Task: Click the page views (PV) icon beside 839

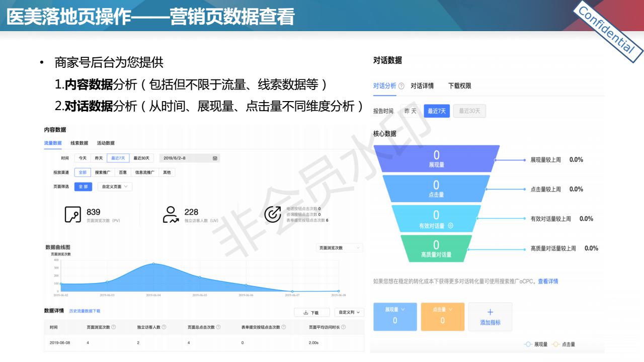Action: point(73,215)
